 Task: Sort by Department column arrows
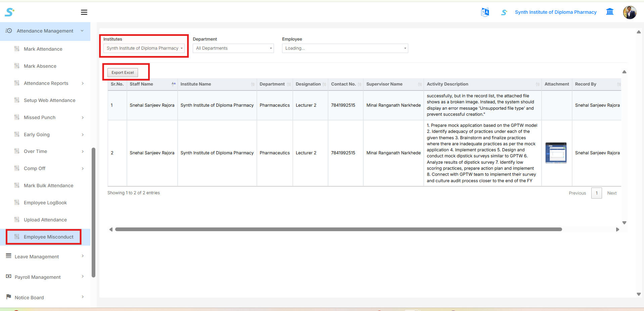(x=289, y=84)
